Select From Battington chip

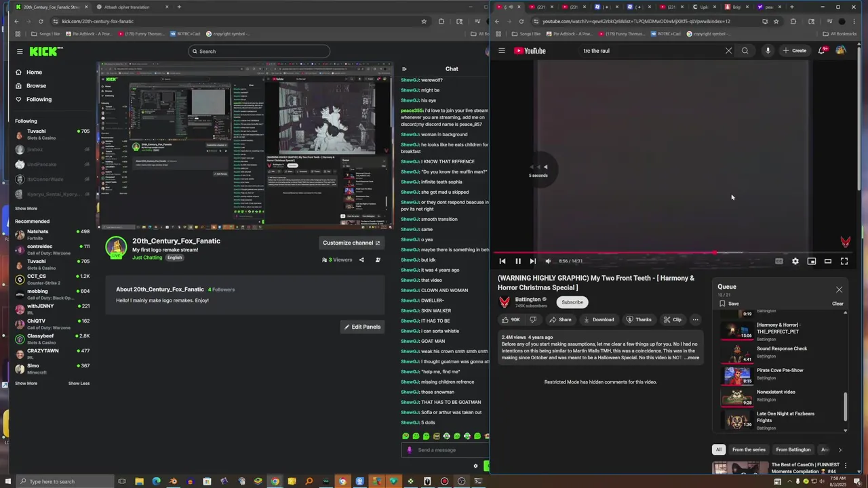[x=793, y=449]
